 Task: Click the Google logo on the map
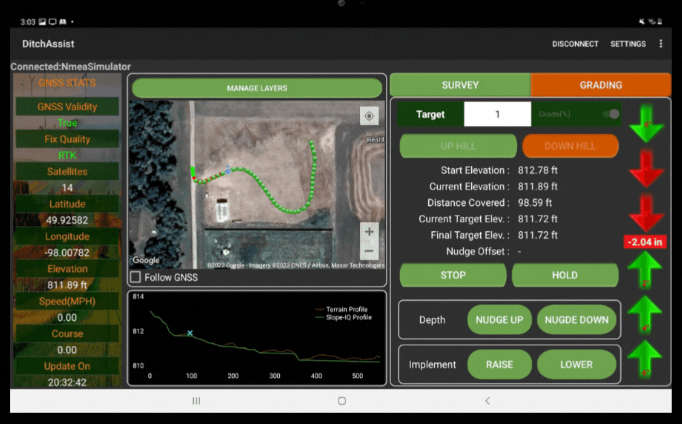(146, 260)
